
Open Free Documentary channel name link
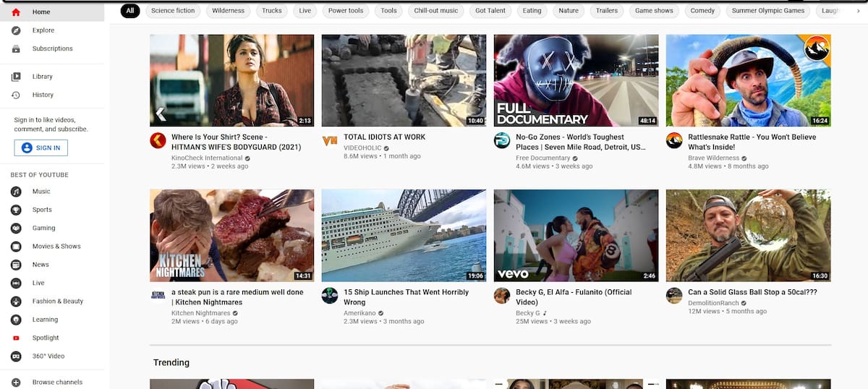pyautogui.click(x=542, y=158)
